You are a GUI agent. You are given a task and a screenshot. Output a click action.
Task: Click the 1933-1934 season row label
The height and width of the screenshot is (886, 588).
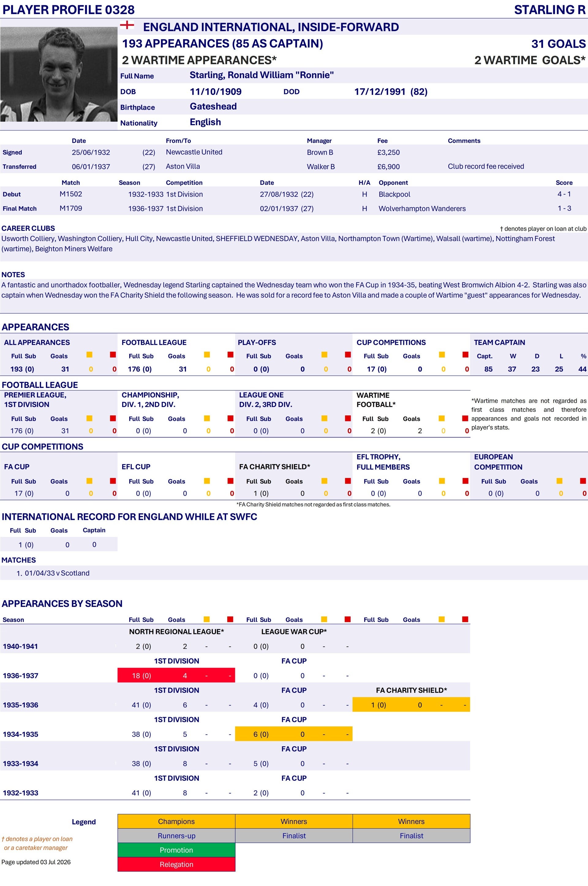point(20,763)
